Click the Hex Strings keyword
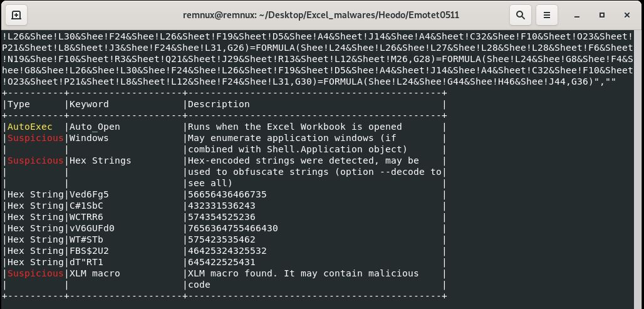The image size is (644, 309). 100,160
